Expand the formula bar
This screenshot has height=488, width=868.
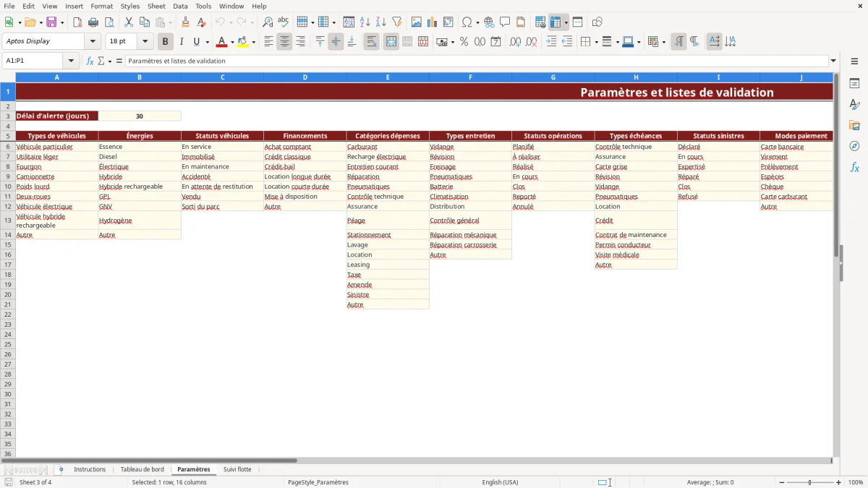pos(833,61)
